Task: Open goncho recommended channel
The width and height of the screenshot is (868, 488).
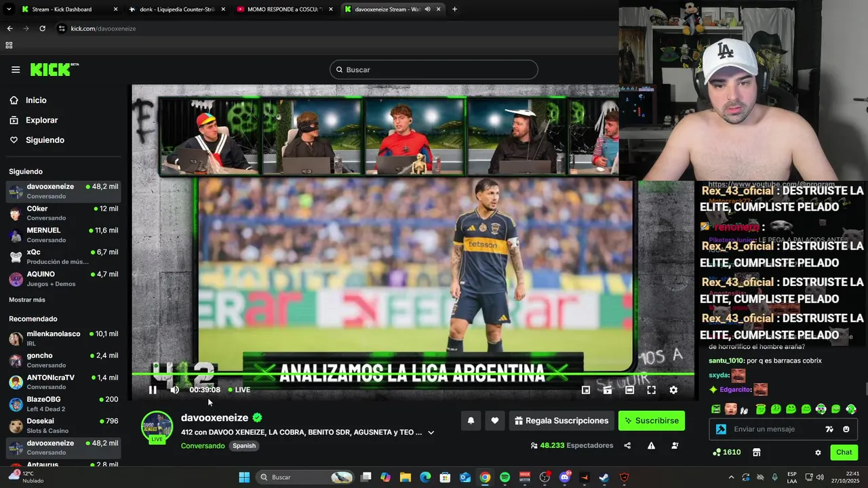Action: click(64, 360)
